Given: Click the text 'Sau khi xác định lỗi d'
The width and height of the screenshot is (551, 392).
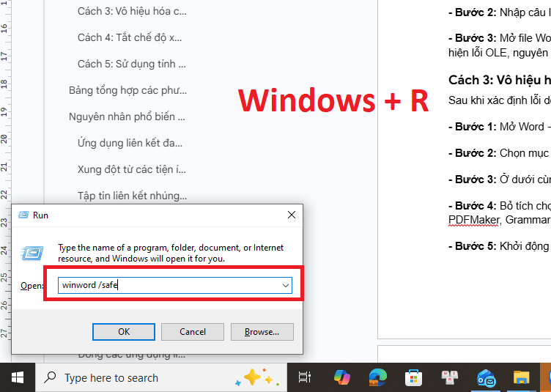Looking at the screenshot, I should (500, 100).
